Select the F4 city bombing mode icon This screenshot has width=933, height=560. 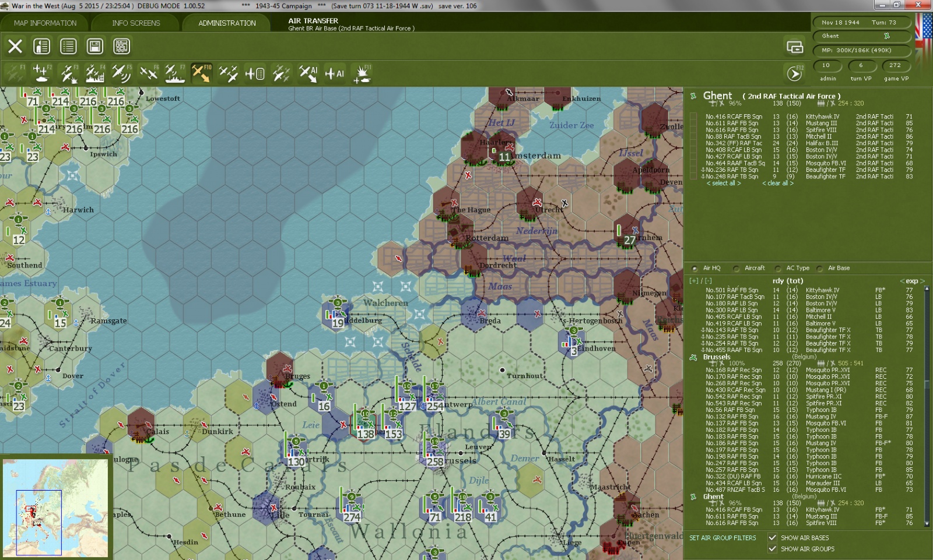(94, 73)
